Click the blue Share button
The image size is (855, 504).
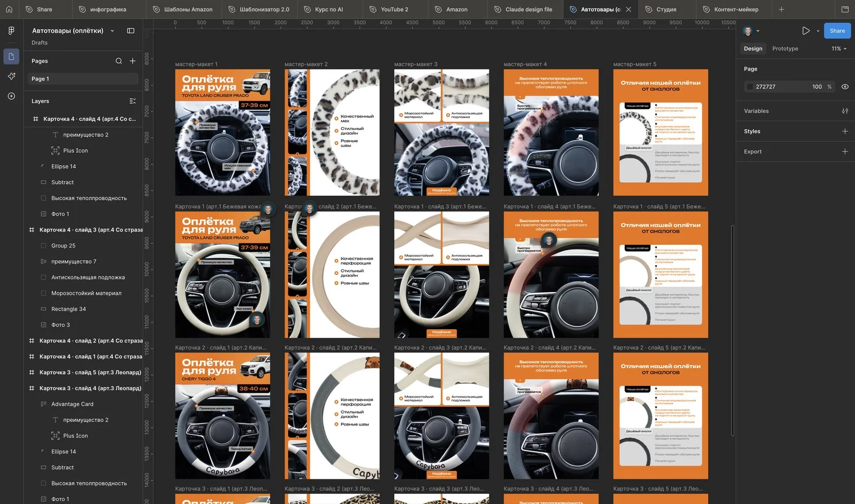pos(837,31)
